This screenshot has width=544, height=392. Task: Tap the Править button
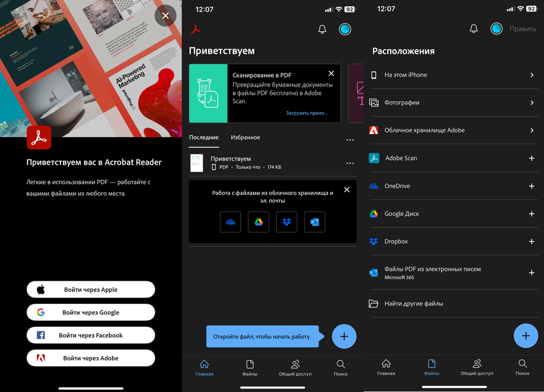523,29
